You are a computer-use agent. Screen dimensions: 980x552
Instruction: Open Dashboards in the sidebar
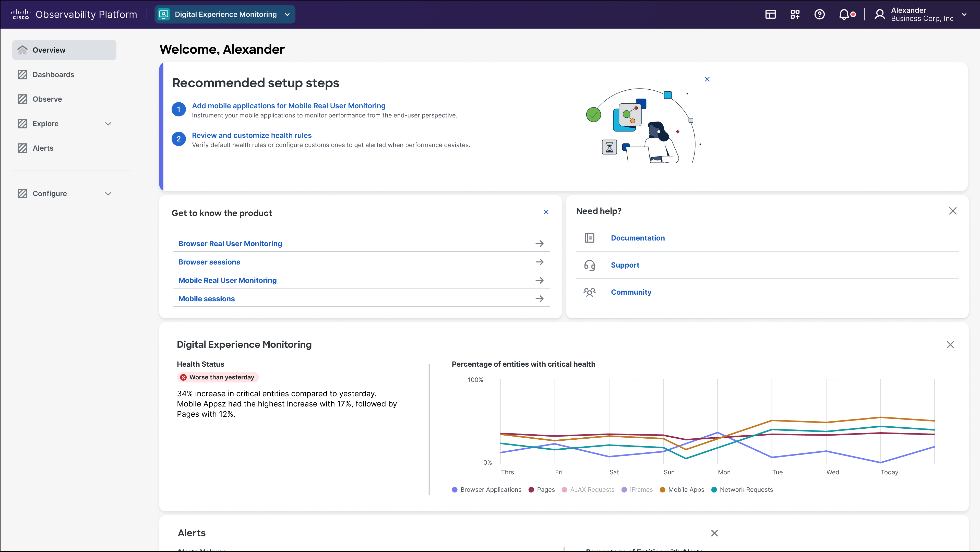(53, 75)
